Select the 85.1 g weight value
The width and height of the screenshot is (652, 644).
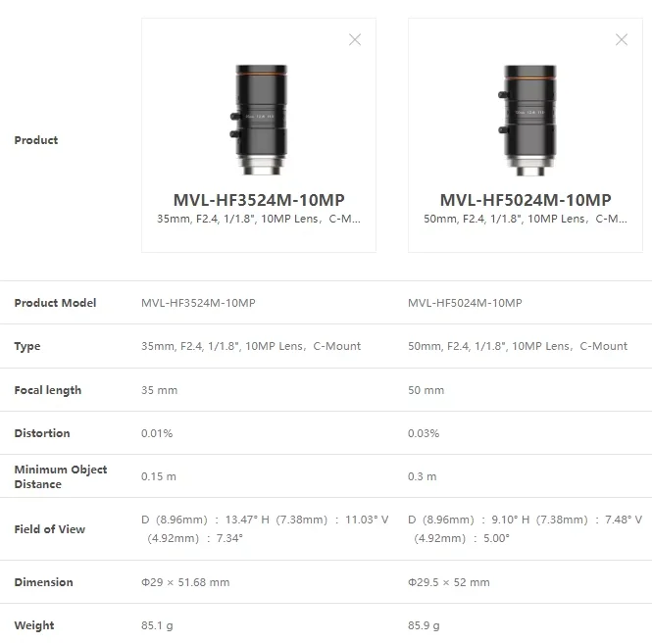point(157,625)
